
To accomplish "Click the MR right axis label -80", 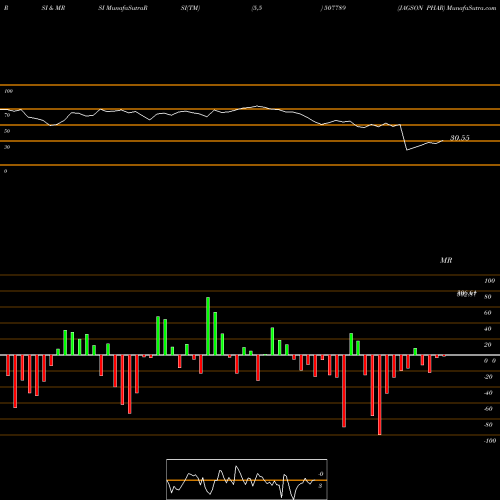I will [488, 425].
